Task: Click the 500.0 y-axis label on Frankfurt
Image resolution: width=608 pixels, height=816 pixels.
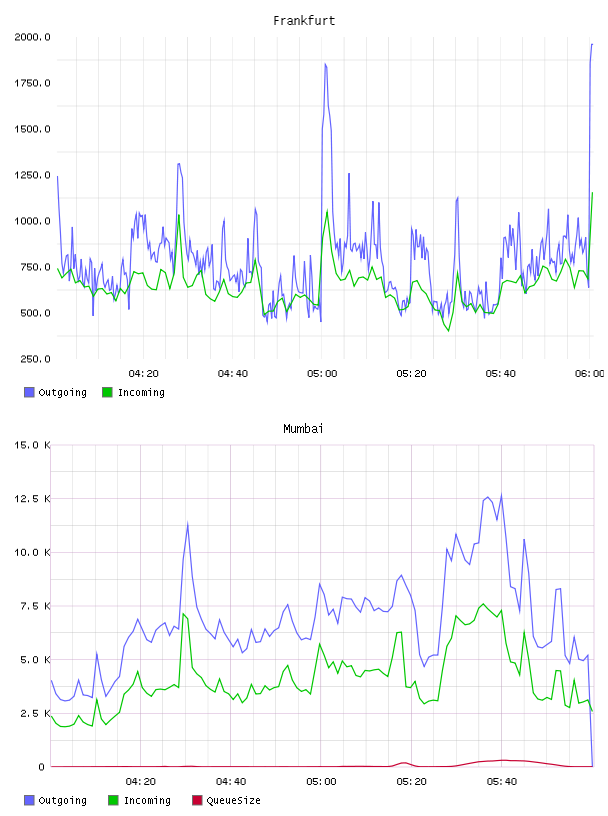Action: pos(35,313)
